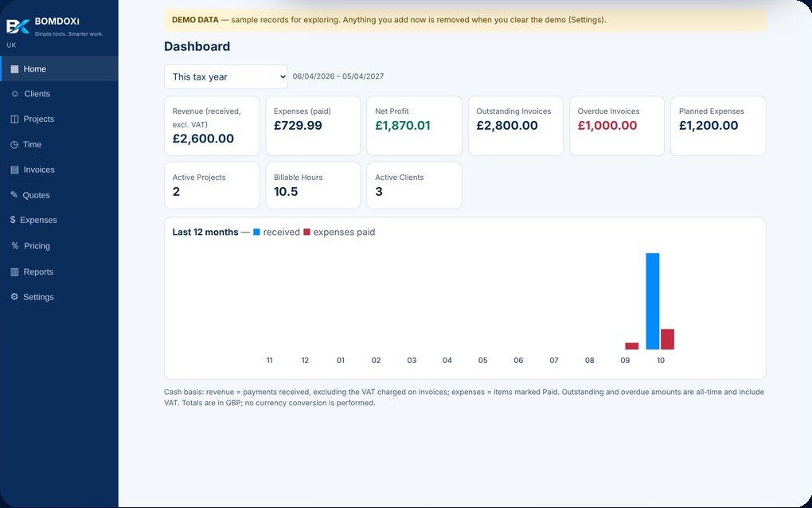Image resolution: width=812 pixels, height=508 pixels.
Task: Select the Expenses (paid) card
Action: 313,126
